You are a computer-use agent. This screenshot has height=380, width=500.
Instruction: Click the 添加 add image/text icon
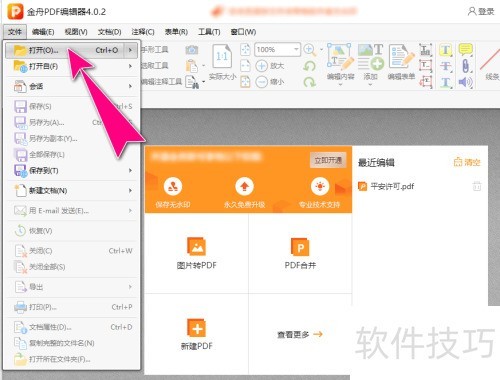coord(371,57)
